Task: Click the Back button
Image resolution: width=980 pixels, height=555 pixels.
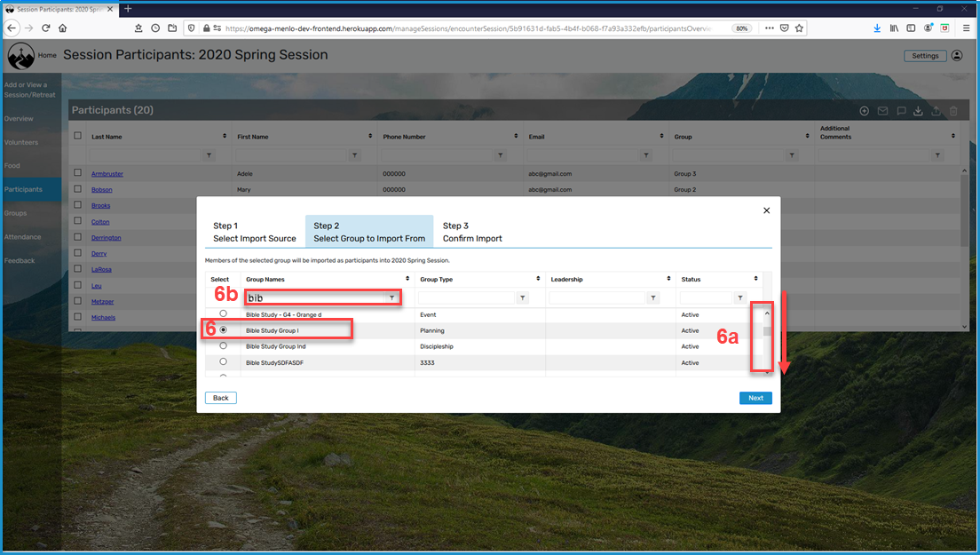Action: 221,398
